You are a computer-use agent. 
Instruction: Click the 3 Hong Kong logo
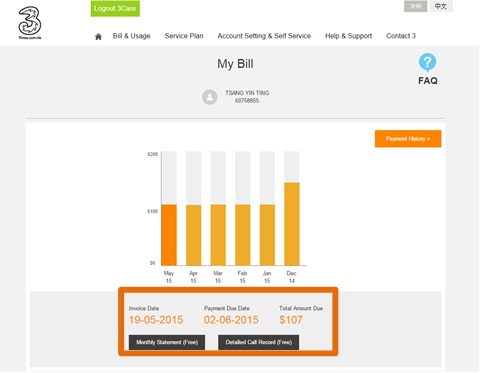pyautogui.click(x=30, y=23)
